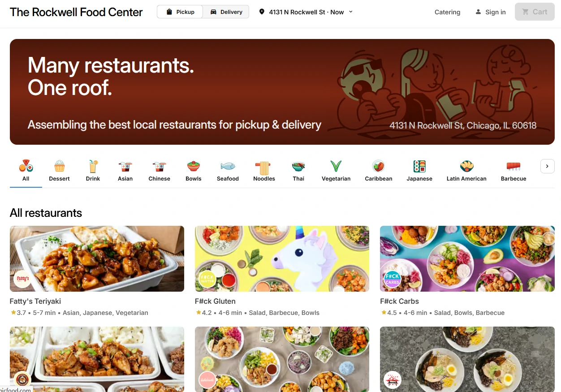Open F#ck Carbs restaurant name link
This screenshot has width=561, height=392.
tap(400, 301)
